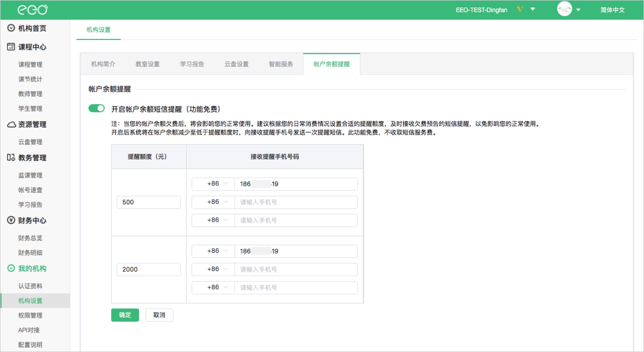
Task: Click the 课程中心 calendar icon
Action: tap(11, 47)
